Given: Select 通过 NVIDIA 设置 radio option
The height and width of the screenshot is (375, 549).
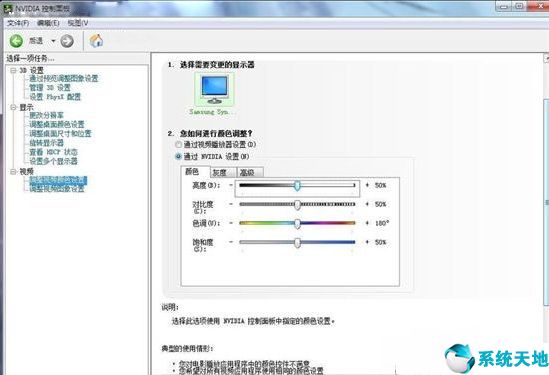Looking at the screenshot, I should [179, 156].
